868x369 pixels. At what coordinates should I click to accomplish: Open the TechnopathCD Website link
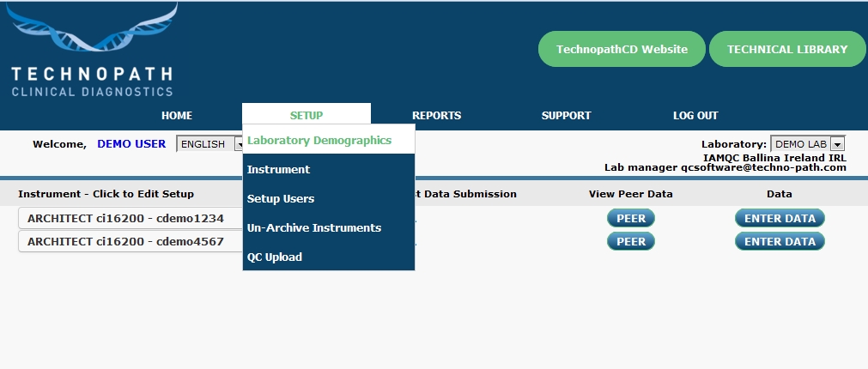pyautogui.click(x=622, y=49)
